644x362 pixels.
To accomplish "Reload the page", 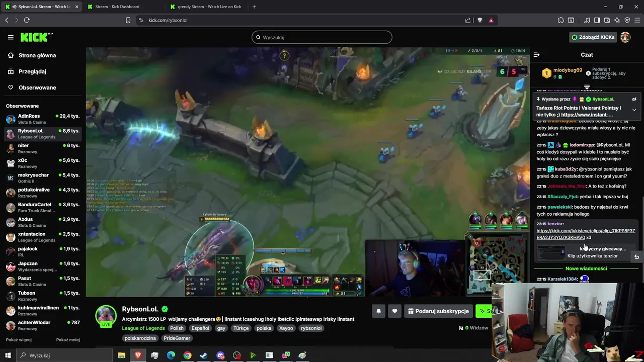I will 27,20.
